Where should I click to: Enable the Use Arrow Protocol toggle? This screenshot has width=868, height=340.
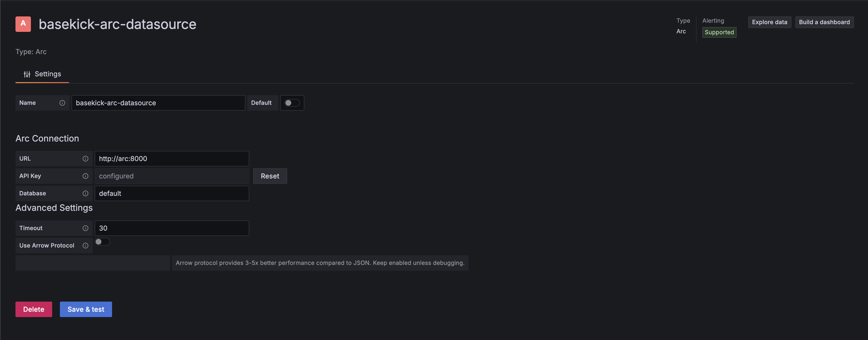(102, 242)
